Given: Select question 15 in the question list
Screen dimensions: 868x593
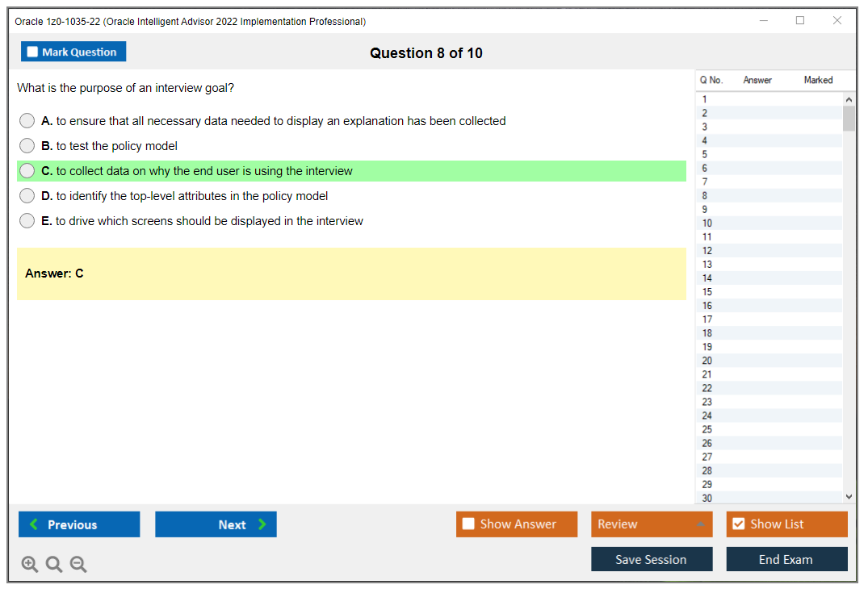Looking at the screenshot, I should (x=767, y=291).
